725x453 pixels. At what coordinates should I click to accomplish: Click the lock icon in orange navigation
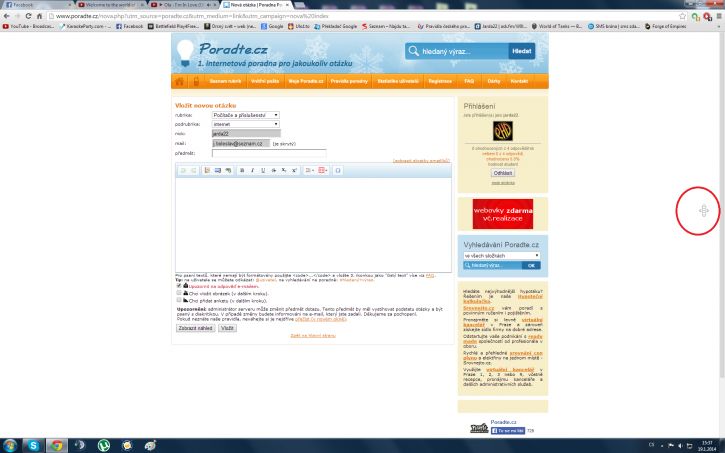click(x=196, y=81)
